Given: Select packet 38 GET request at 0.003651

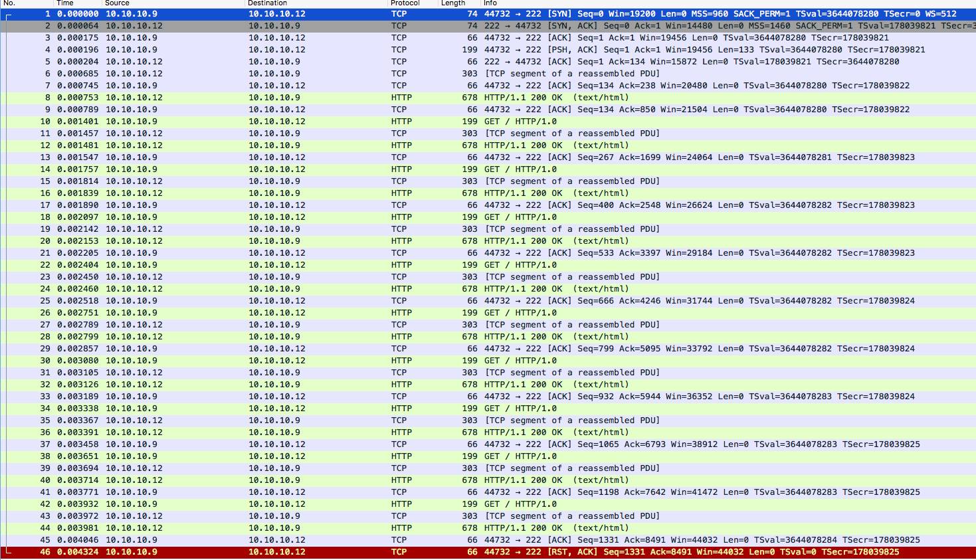Looking at the screenshot, I should (488, 456).
